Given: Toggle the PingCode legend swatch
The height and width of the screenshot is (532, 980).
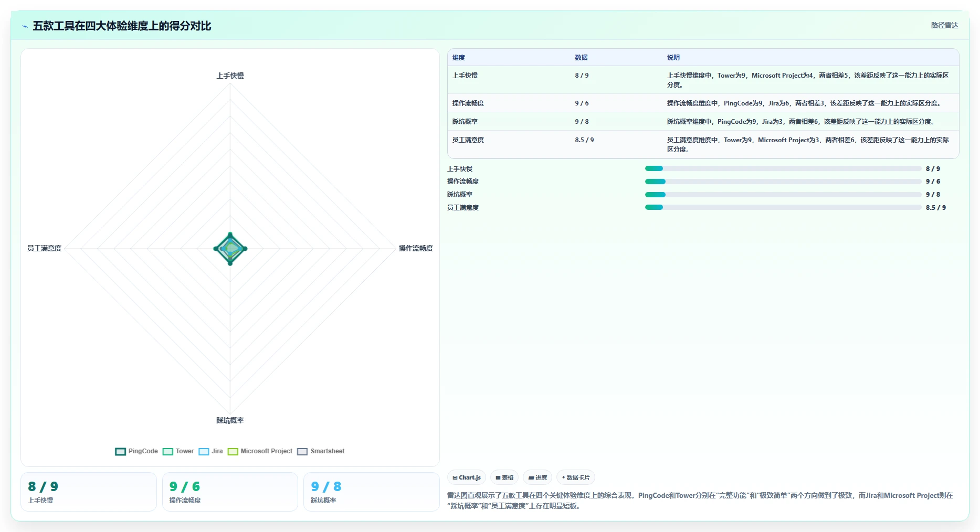Looking at the screenshot, I should tap(120, 452).
